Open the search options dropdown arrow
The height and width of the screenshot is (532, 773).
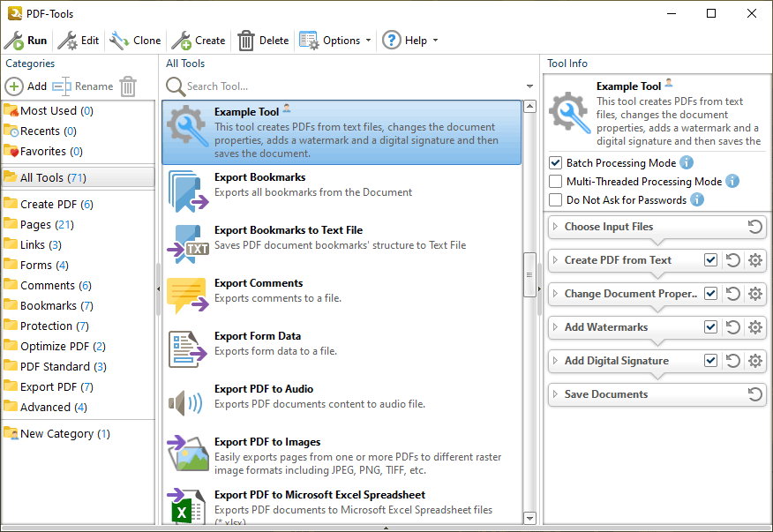[x=530, y=86]
